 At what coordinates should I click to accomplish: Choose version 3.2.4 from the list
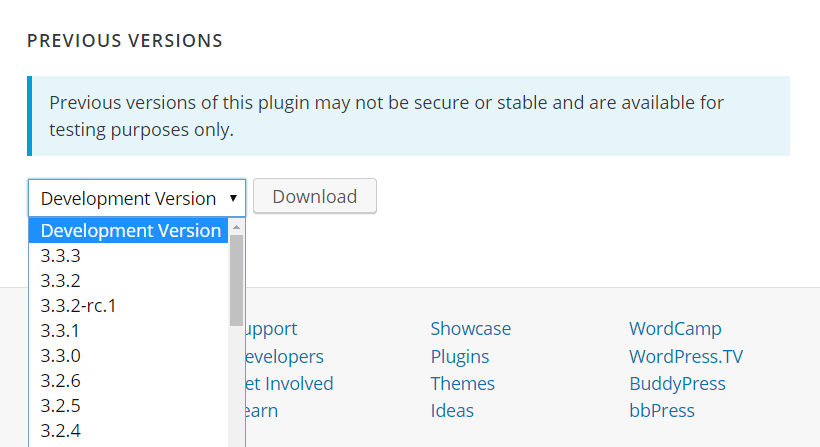[61, 431]
